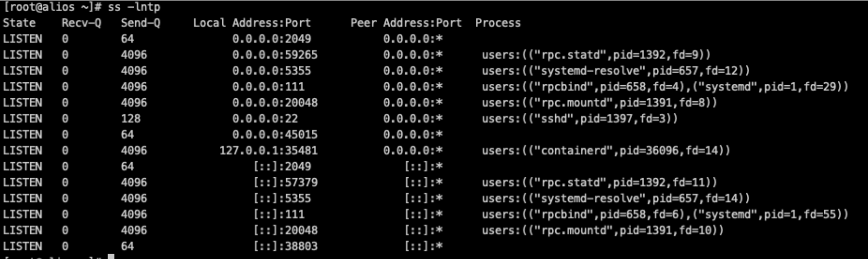
Task: Click the [::]:57379 local address
Action: 285,183
